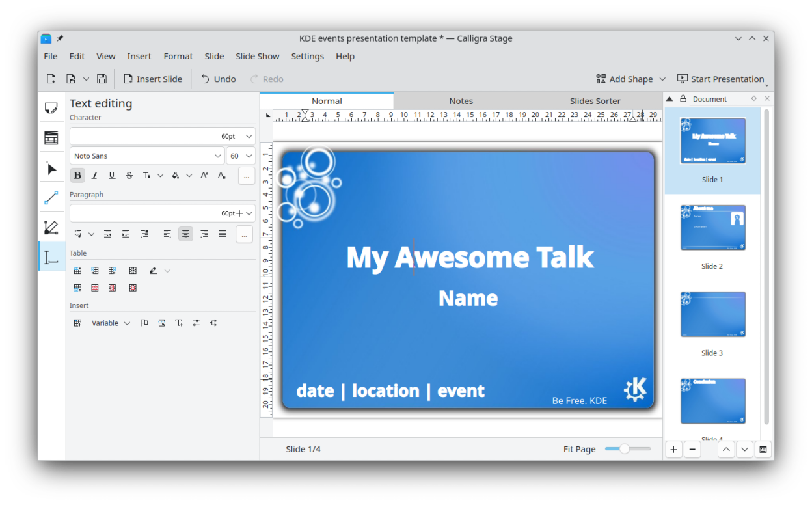Adjust the zoom slider next to Fit Page

[625, 449]
